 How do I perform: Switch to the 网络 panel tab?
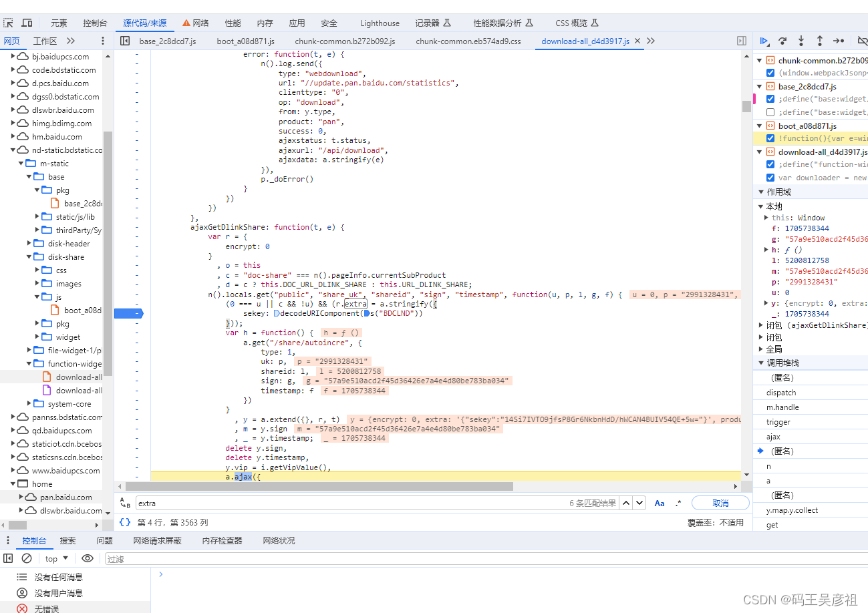196,23
